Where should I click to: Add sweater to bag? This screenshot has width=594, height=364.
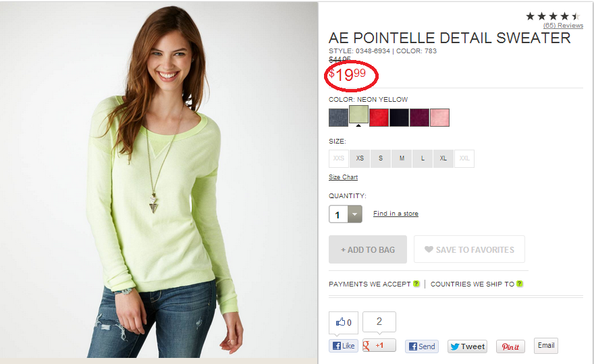[368, 249]
